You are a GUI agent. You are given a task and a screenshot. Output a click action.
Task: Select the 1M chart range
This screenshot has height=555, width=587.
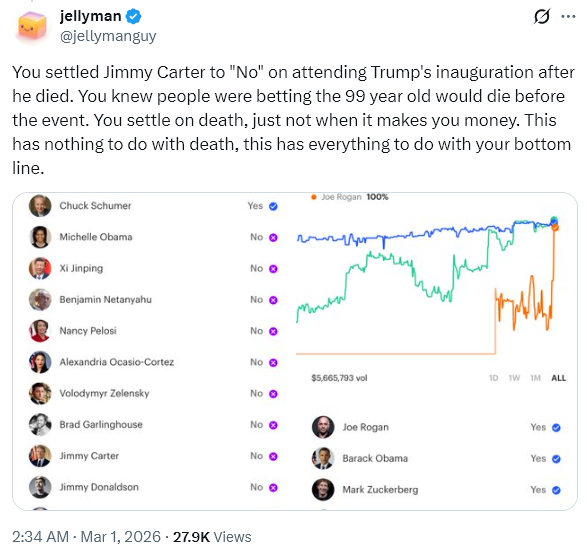(535, 378)
